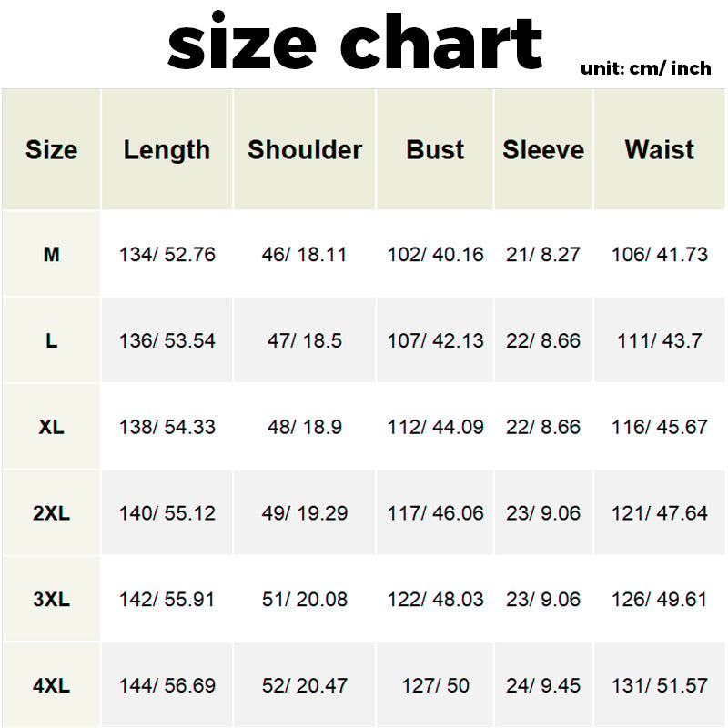Screen dimensions: 728x728
Task: Select the 4XL bust value 127/ 50
Action: click(436, 685)
